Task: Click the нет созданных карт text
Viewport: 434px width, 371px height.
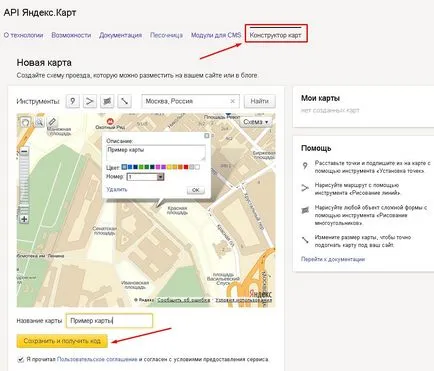Action: (x=330, y=110)
